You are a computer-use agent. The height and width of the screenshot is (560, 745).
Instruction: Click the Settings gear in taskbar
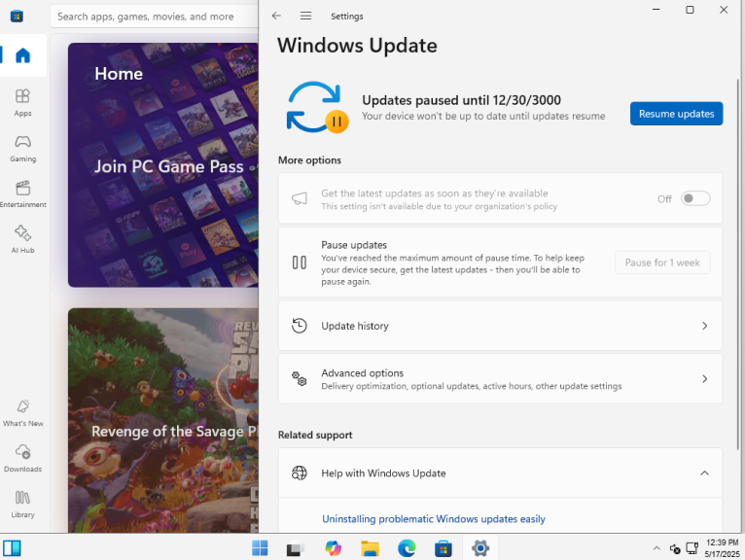tap(480, 548)
